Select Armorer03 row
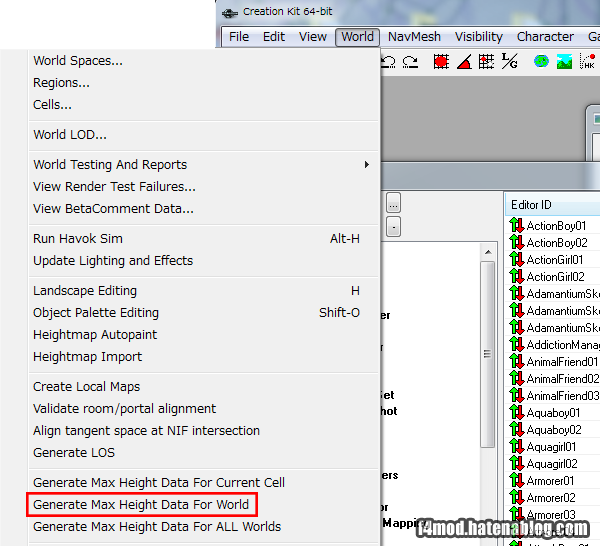 [553, 515]
